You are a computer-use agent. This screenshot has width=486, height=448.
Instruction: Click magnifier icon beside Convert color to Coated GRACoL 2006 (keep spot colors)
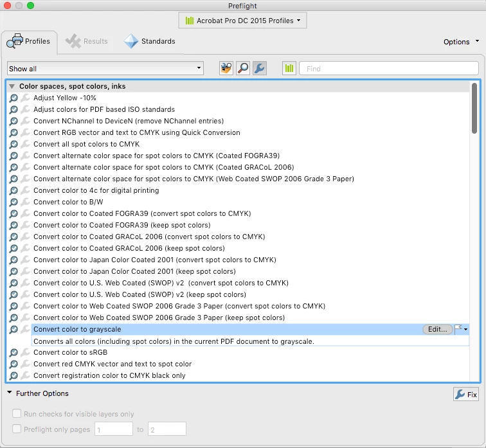(14, 249)
